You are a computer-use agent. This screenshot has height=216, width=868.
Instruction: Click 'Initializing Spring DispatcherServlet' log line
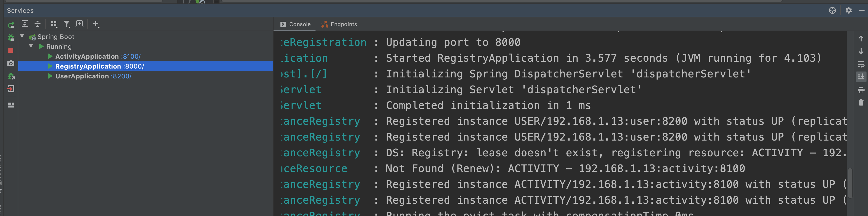pyautogui.click(x=569, y=74)
